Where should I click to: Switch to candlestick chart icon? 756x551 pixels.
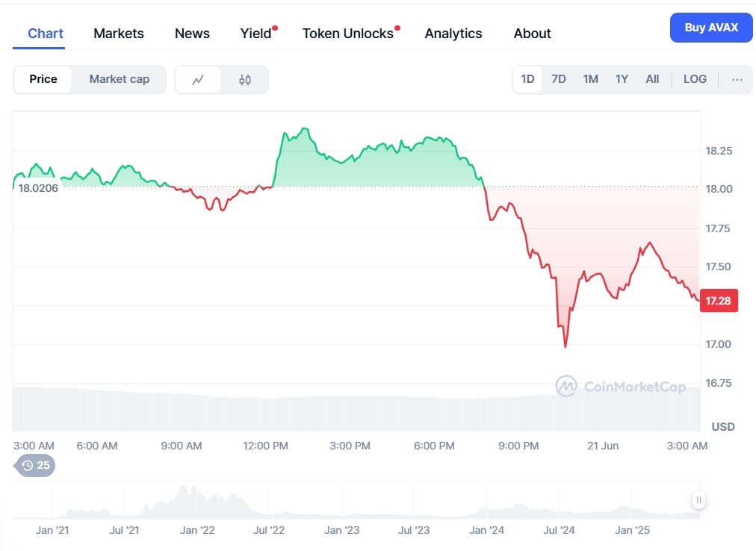(x=245, y=80)
